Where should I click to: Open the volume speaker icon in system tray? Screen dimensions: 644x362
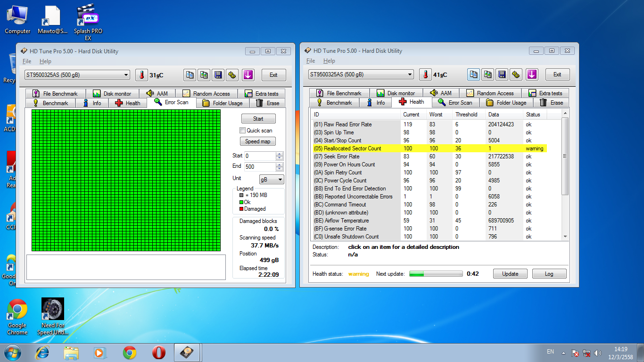(x=598, y=353)
